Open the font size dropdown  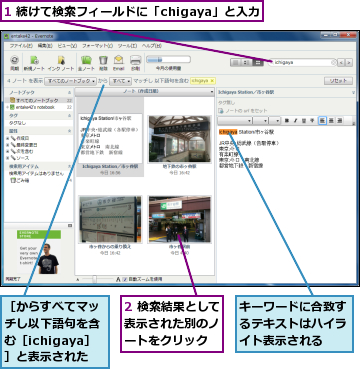pos(261,121)
